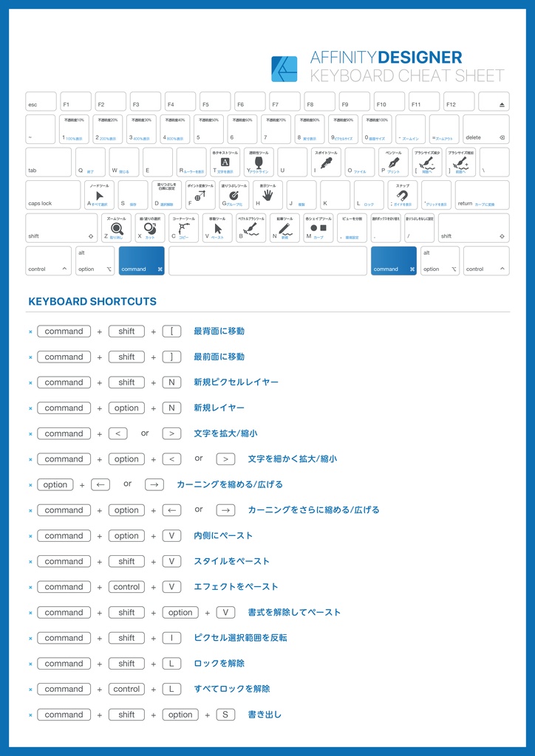Image resolution: width=535 pixels, height=756 pixels.
Task: Click the text ロックを解除
Action: point(219,664)
